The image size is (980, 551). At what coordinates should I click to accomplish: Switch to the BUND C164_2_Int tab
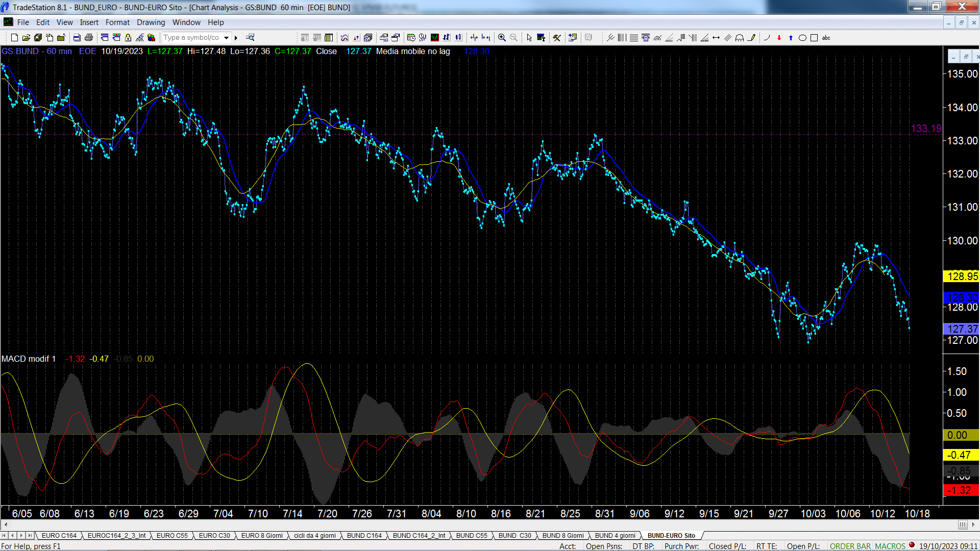tap(419, 535)
